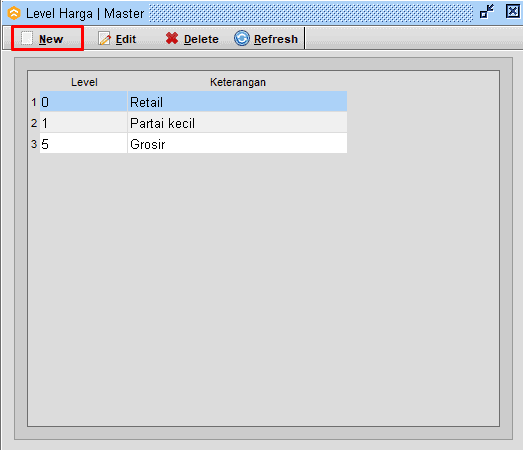Viewport: 523px width, 450px height.
Task: Create a new price level entry
Action: pos(42,39)
